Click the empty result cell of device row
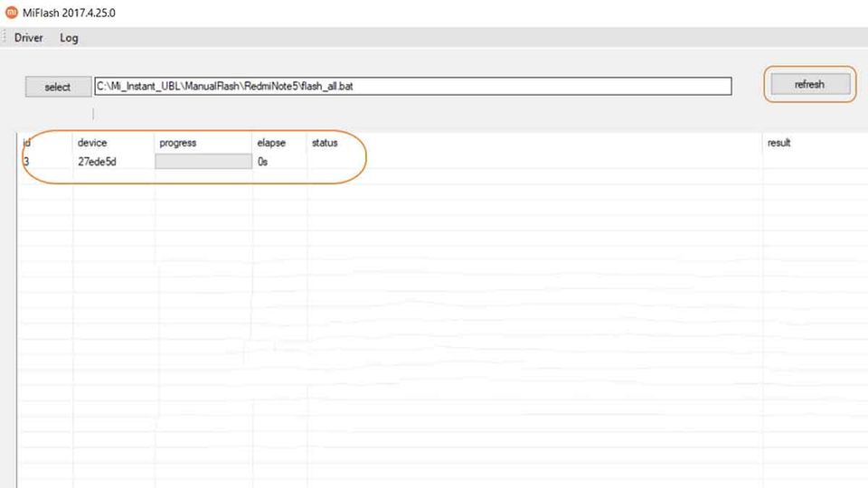This screenshot has height=488, width=868. tap(814, 162)
